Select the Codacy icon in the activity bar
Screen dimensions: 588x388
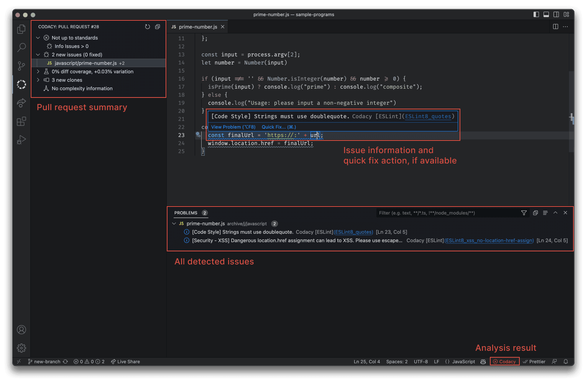coord(21,84)
